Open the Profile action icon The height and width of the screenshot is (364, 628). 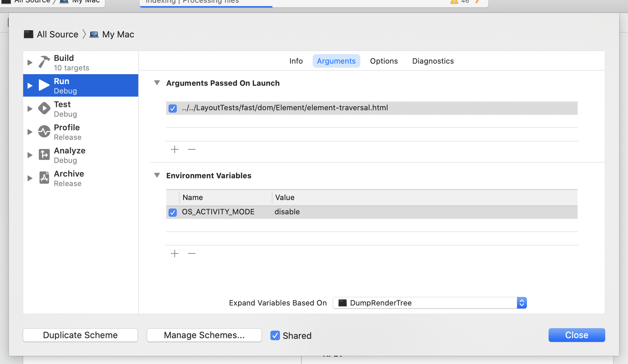pyautogui.click(x=44, y=132)
